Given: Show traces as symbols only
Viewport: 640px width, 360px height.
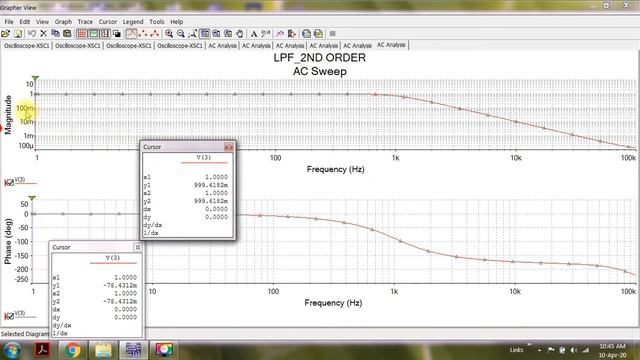Looking at the screenshot, I should (x=143, y=34).
